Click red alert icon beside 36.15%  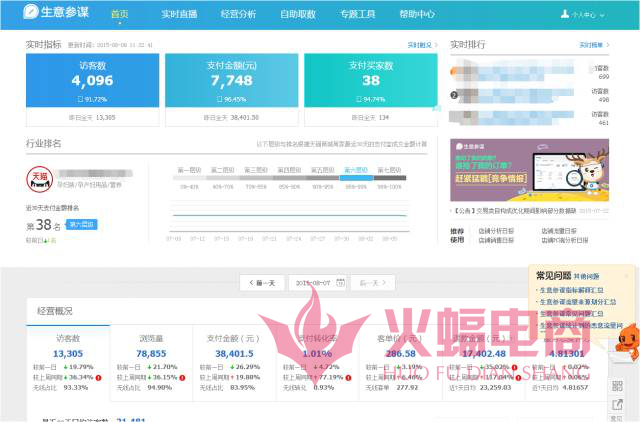[x=182, y=378]
